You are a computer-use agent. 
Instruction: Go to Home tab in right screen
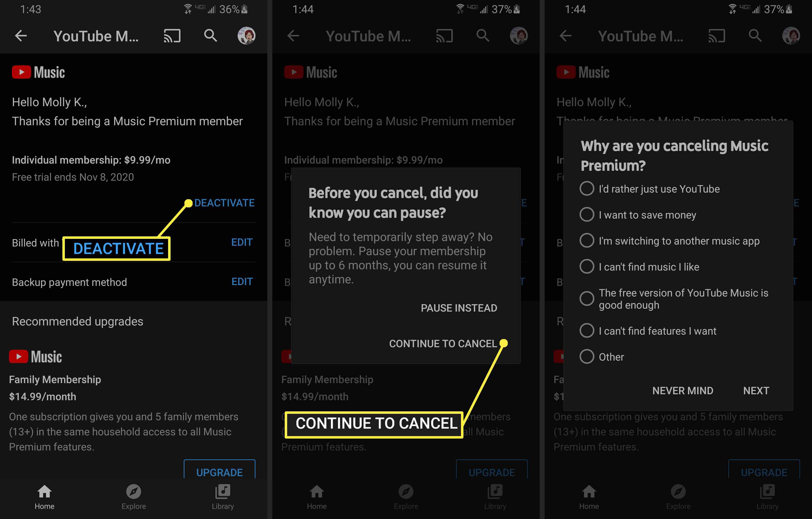589,497
